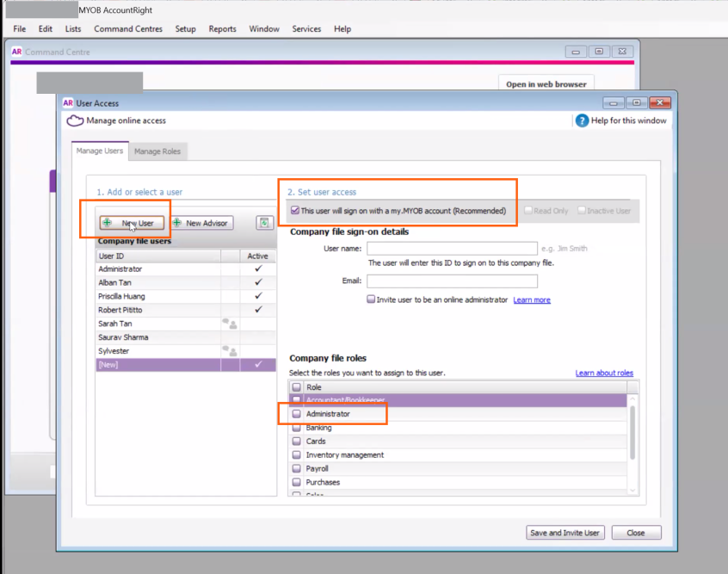Select the Manage Users tab
The width and height of the screenshot is (728, 574).
pos(100,151)
